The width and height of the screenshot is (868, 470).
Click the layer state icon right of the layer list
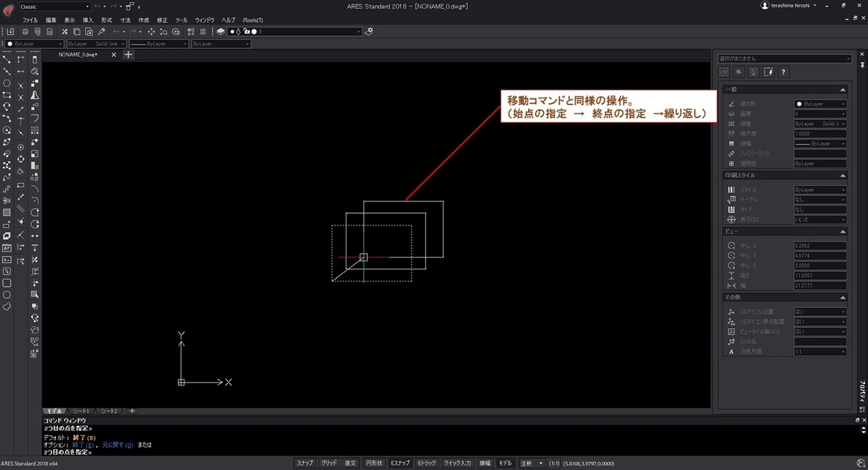(369, 32)
